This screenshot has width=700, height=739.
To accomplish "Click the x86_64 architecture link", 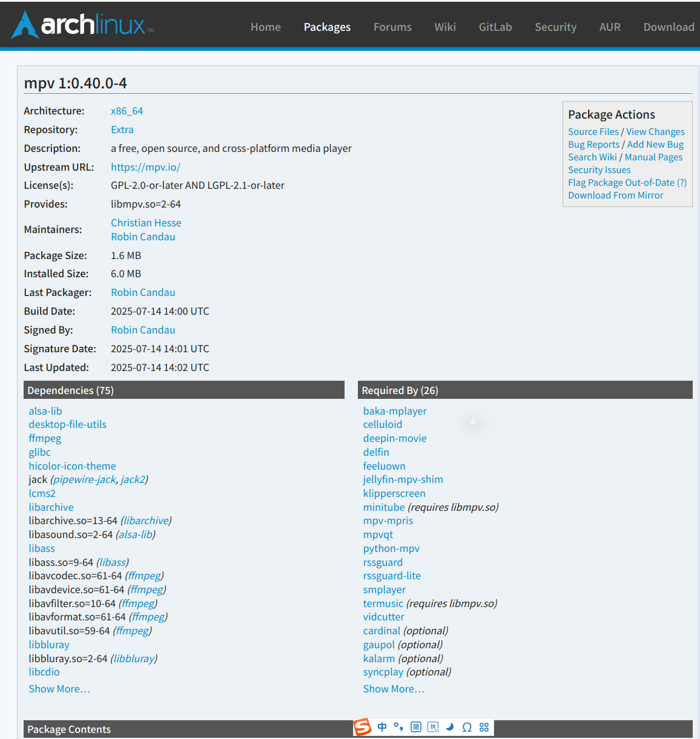I will pos(127,111).
